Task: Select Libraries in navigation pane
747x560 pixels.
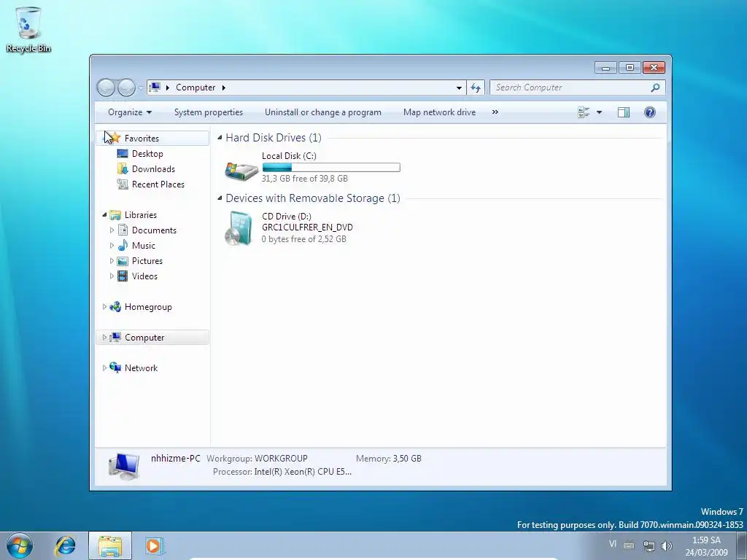Action: tap(141, 215)
